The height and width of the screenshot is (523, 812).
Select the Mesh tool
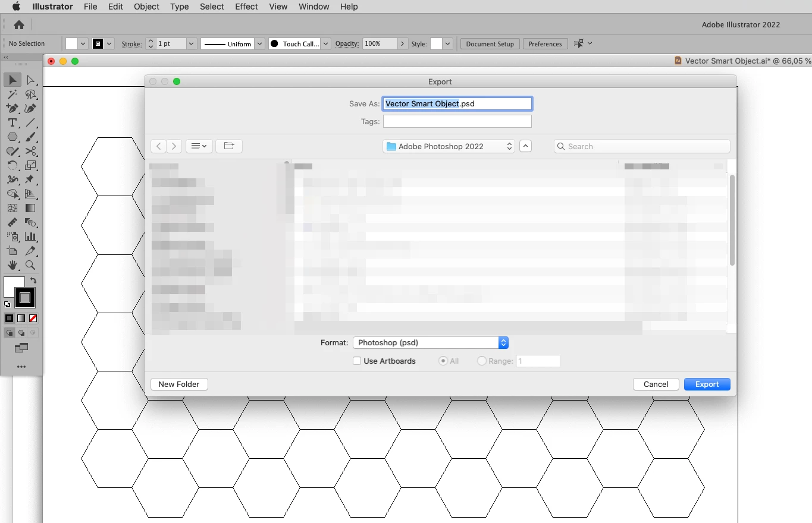[12, 208]
